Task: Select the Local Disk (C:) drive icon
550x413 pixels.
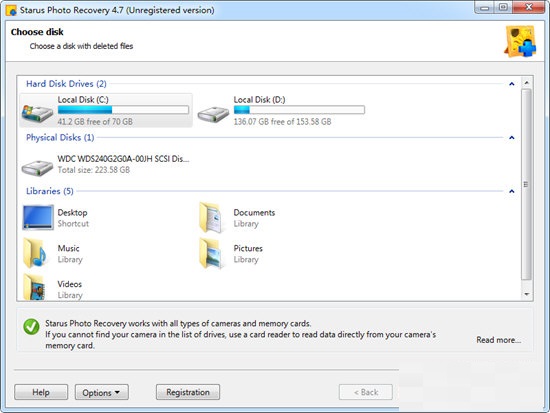Action: (37, 114)
